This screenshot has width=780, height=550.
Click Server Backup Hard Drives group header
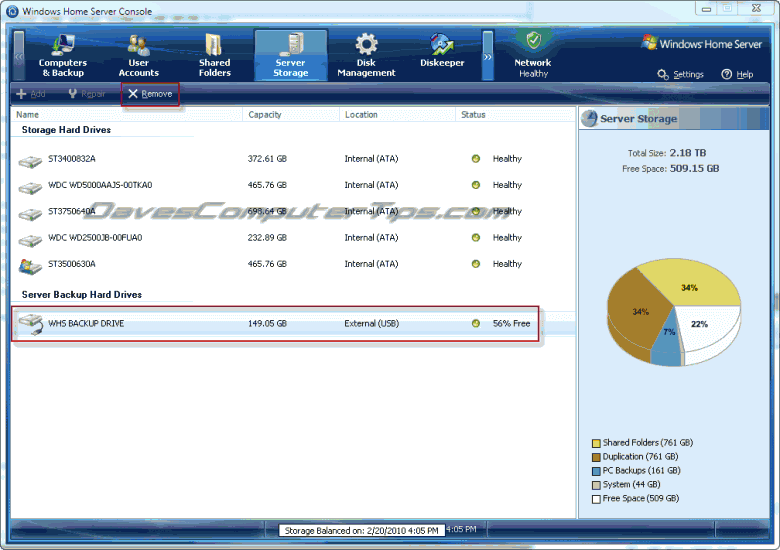point(82,294)
